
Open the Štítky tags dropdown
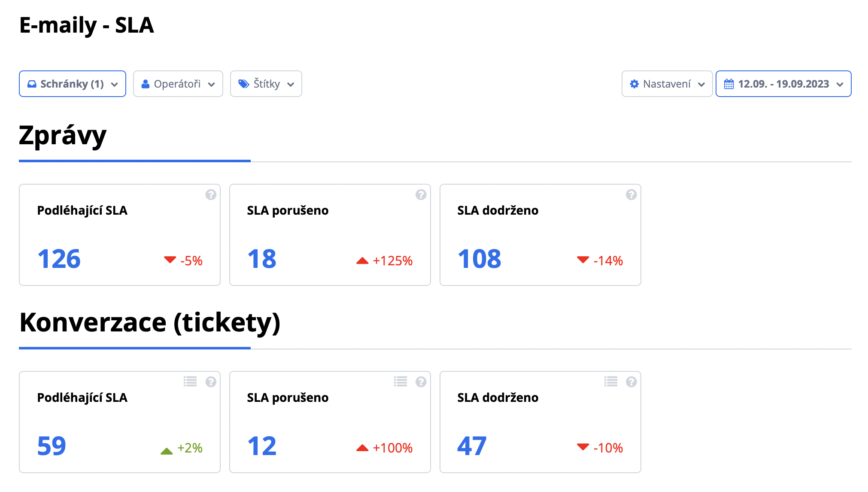pyautogui.click(x=266, y=84)
